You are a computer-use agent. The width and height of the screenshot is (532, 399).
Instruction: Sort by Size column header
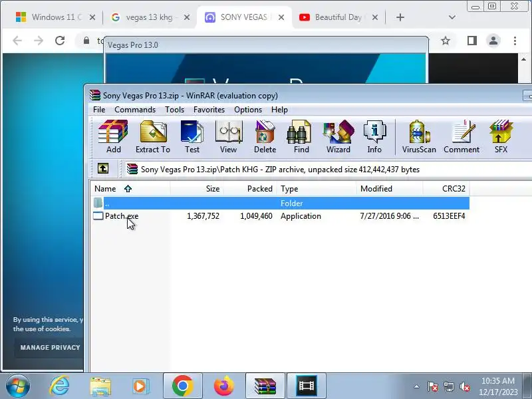196,189
